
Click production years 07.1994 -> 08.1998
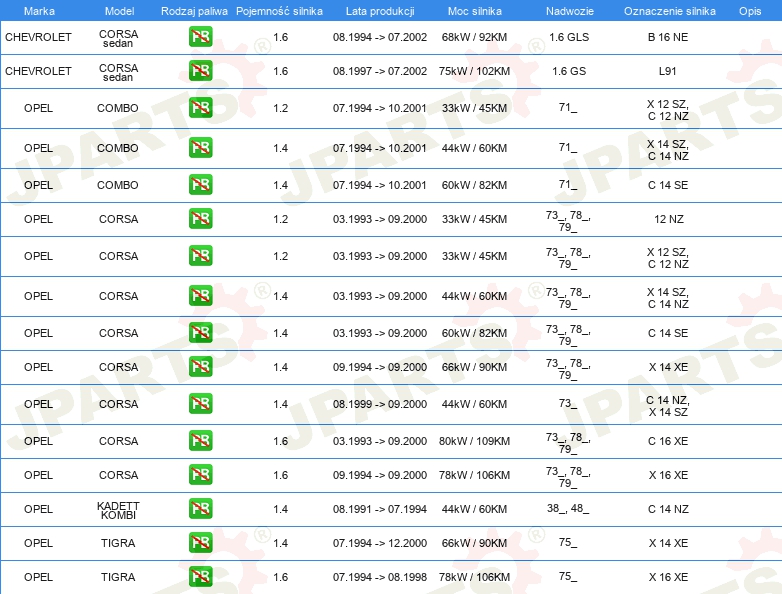(x=380, y=577)
